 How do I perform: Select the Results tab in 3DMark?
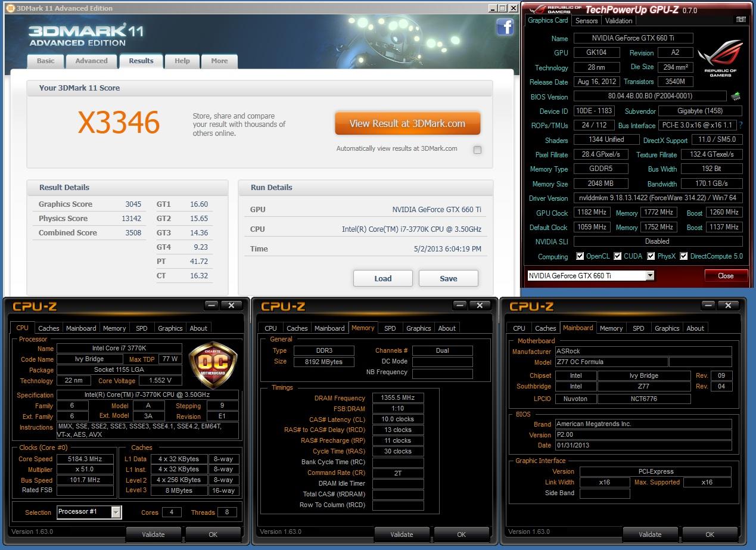[x=141, y=61]
